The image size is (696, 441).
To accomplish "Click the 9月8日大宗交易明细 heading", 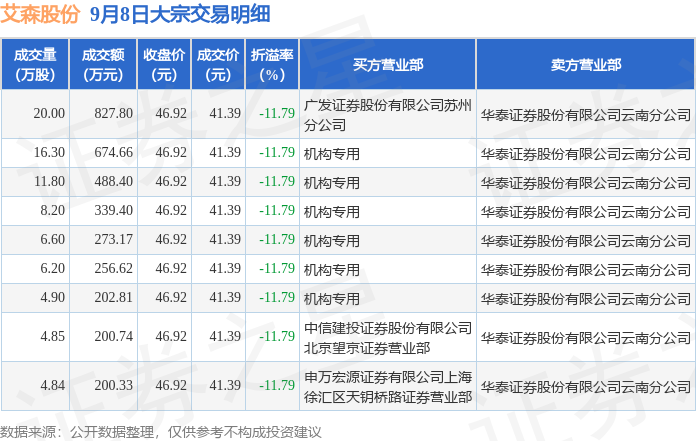I will pos(180,14).
